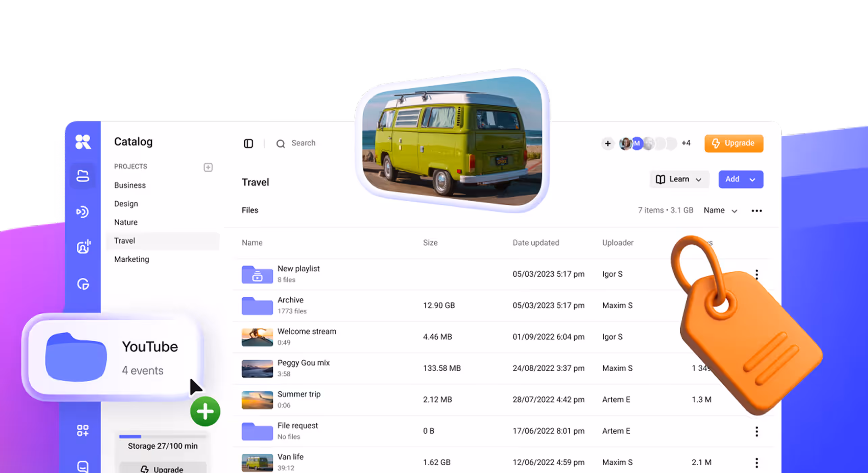
Task: Click the analytics pie chart sidebar icon
Action: click(83, 284)
